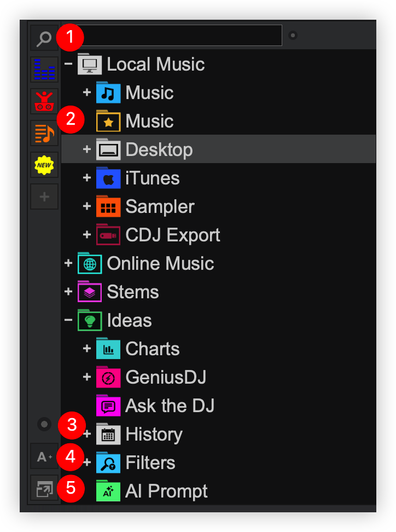Viewport: 396px width, 532px height.
Task: Toggle the round dot above A+ icon
Action: click(x=44, y=424)
